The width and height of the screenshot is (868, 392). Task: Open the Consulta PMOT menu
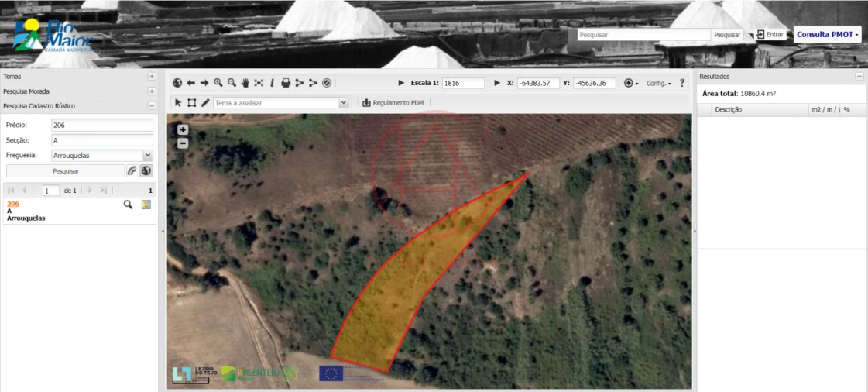(827, 35)
